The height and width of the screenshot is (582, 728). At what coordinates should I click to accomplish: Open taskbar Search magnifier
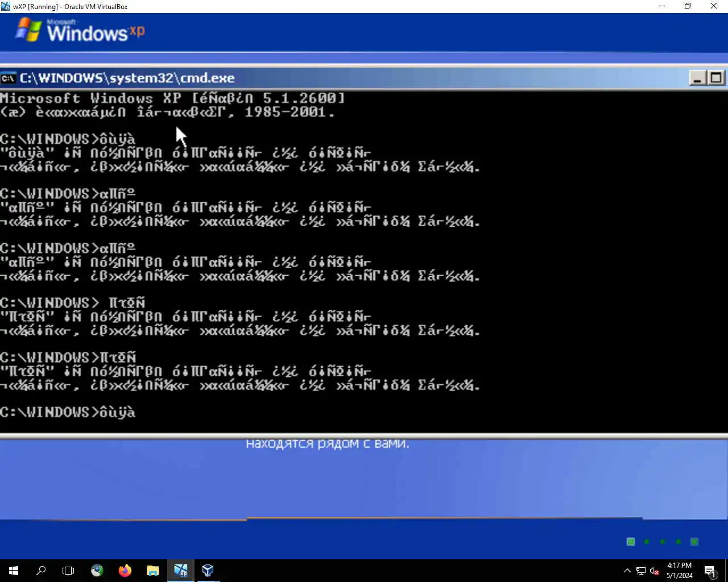point(41,570)
